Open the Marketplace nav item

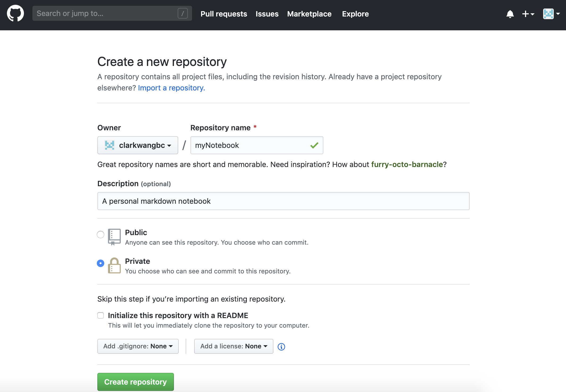pyautogui.click(x=309, y=14)
